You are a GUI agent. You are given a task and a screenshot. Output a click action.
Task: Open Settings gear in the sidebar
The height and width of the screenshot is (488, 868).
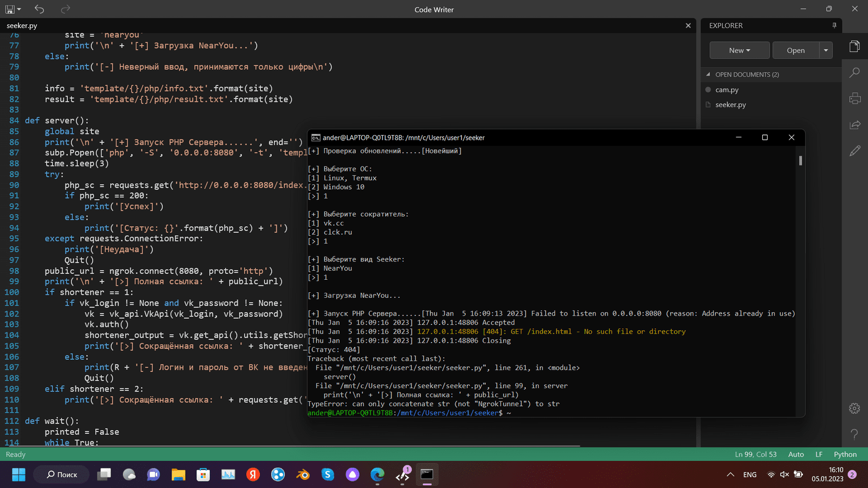pyautogui.click(x=854, y=408)
